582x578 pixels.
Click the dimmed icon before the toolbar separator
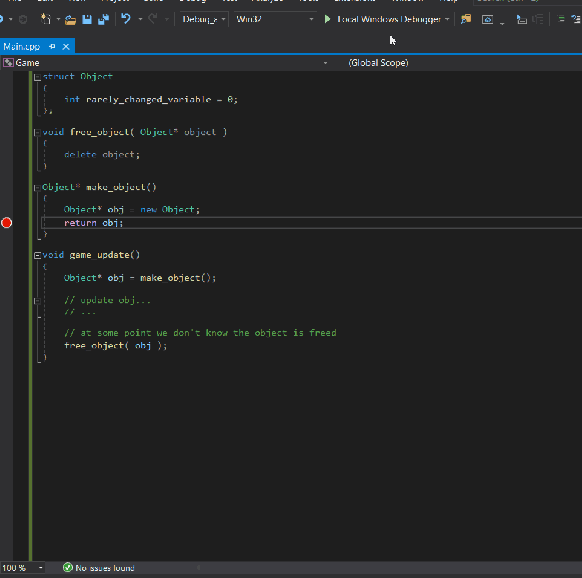(x=538, y=19)
